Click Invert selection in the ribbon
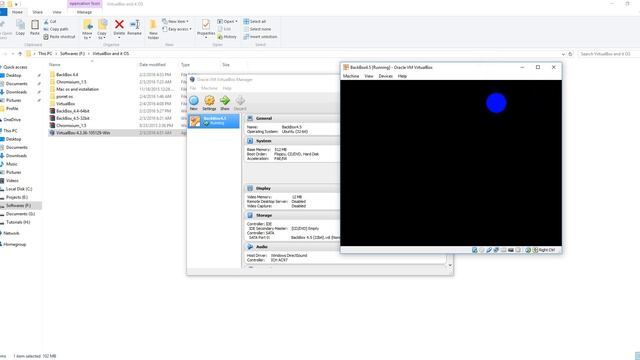This screenshot has width=640, height=360. coord(260,37)
